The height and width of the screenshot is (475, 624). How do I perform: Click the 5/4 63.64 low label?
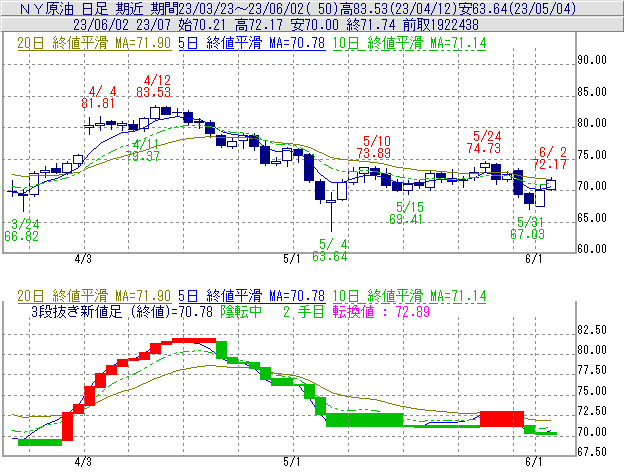tap(330, 250)
